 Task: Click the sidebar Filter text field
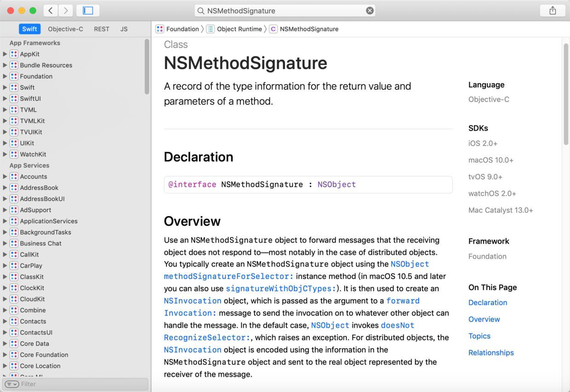[76, 384]
